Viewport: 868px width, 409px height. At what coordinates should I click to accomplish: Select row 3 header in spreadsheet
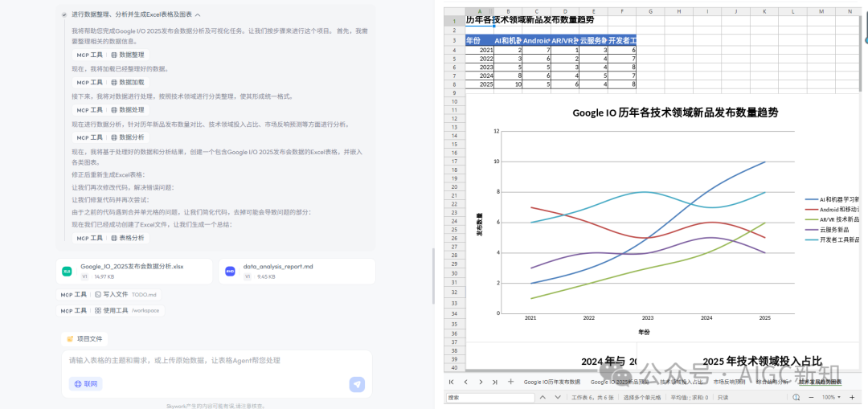(x=454, y=40)
